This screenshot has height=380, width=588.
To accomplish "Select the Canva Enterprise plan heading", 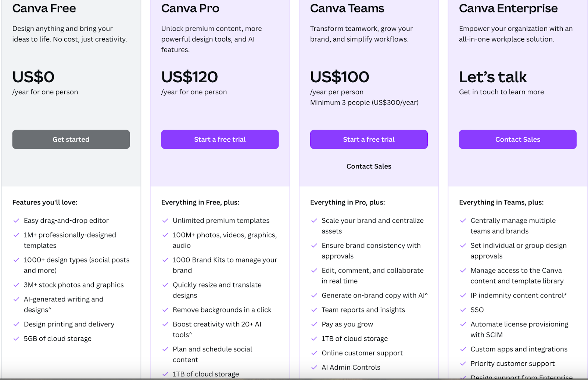I will coord(508,8).
